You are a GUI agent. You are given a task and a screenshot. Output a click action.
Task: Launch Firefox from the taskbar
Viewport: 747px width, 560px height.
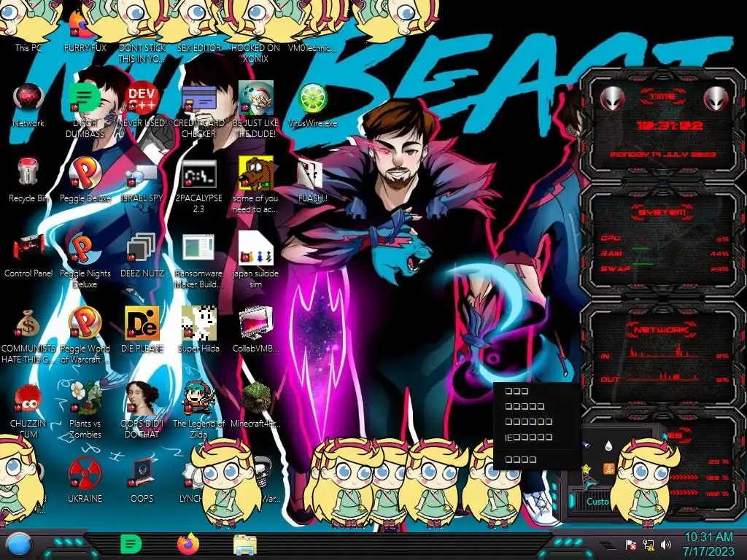point(188,544)
